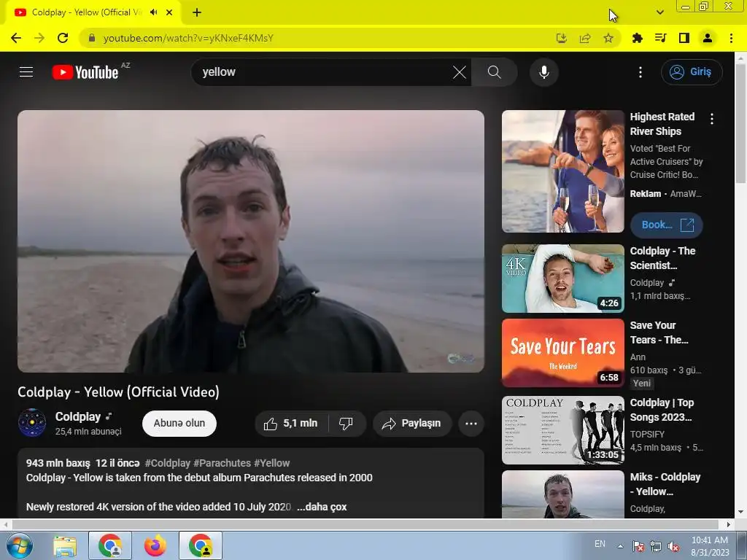Open the ad options three-dot menu

click(x=712, y=119)
